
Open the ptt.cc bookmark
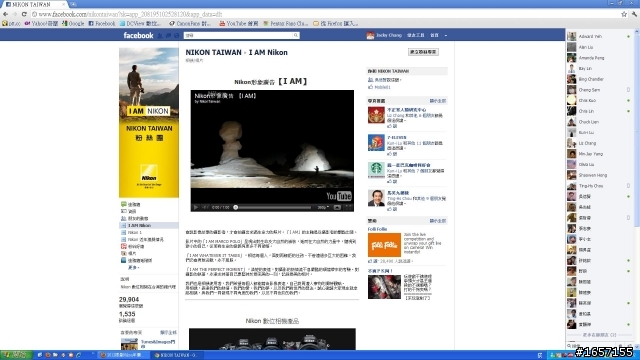11,24
